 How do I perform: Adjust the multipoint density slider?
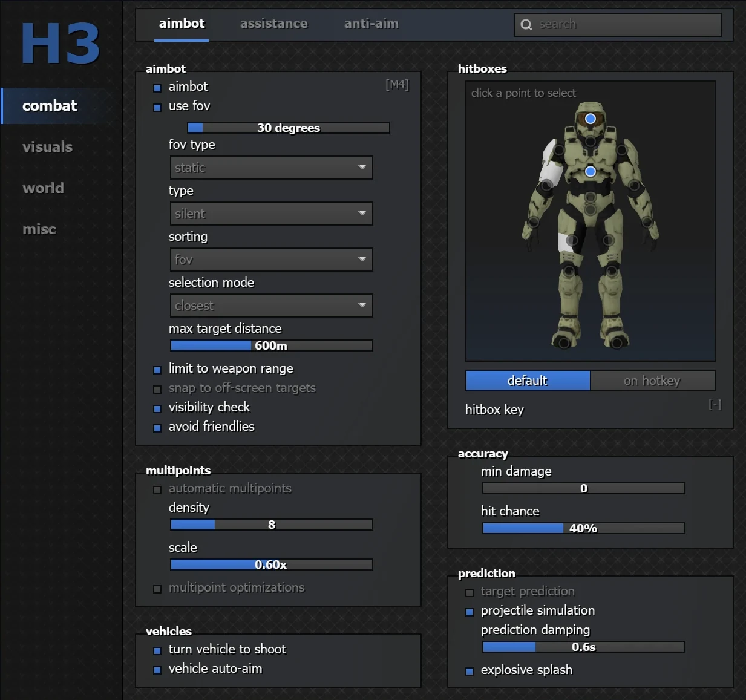pyautogui.click(x=272, y=525)
